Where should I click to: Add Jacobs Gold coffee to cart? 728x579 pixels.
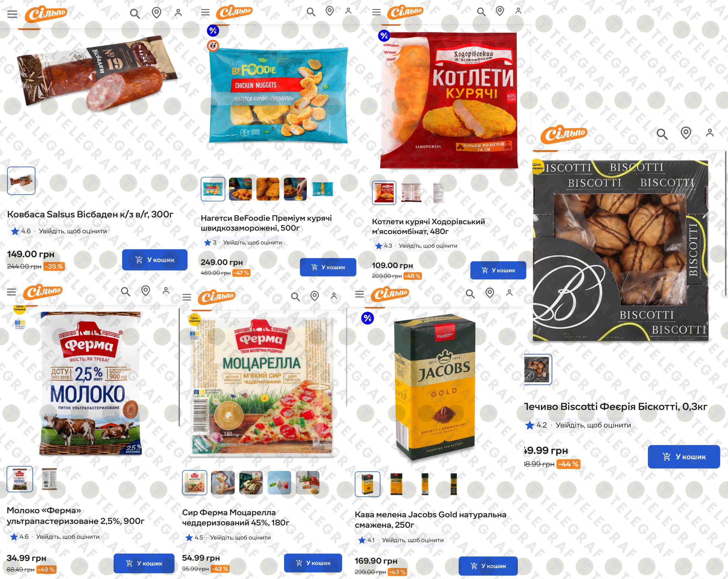pyautogui.click(x=488, y=566)
